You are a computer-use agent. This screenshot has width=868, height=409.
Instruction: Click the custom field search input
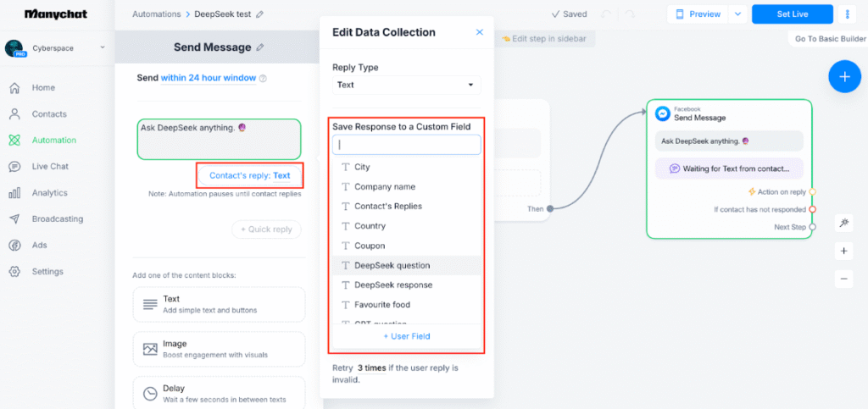tap(406, 145)
